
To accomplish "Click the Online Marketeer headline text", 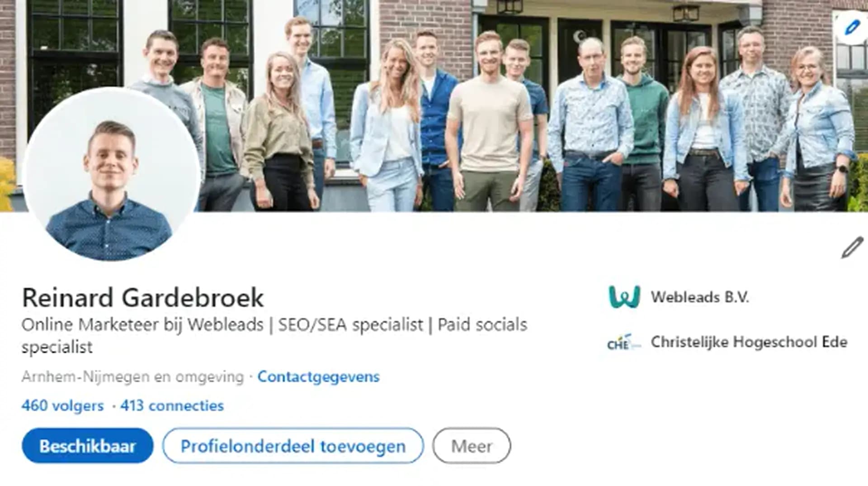I will (x=274, y=336).
